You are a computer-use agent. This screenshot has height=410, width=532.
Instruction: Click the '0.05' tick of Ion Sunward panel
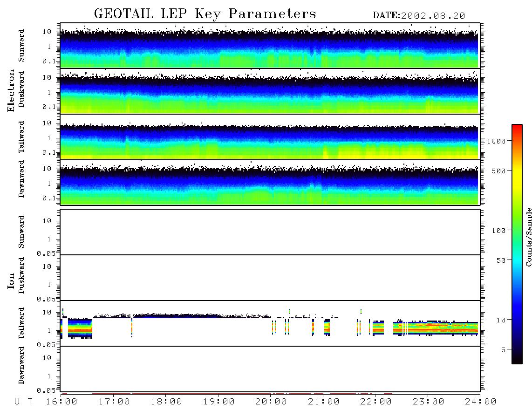pyautogui.click(x=46, y=253)
